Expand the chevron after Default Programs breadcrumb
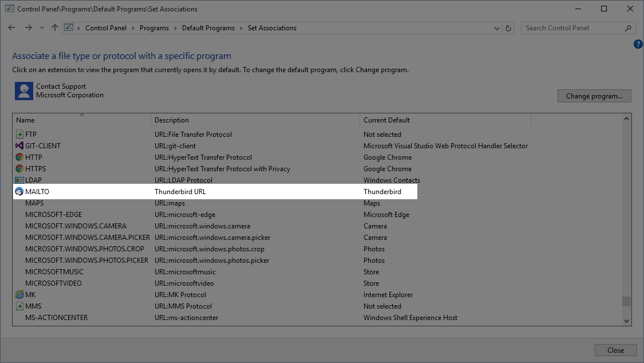Screen dimensions: 644x363 (241, 28)
